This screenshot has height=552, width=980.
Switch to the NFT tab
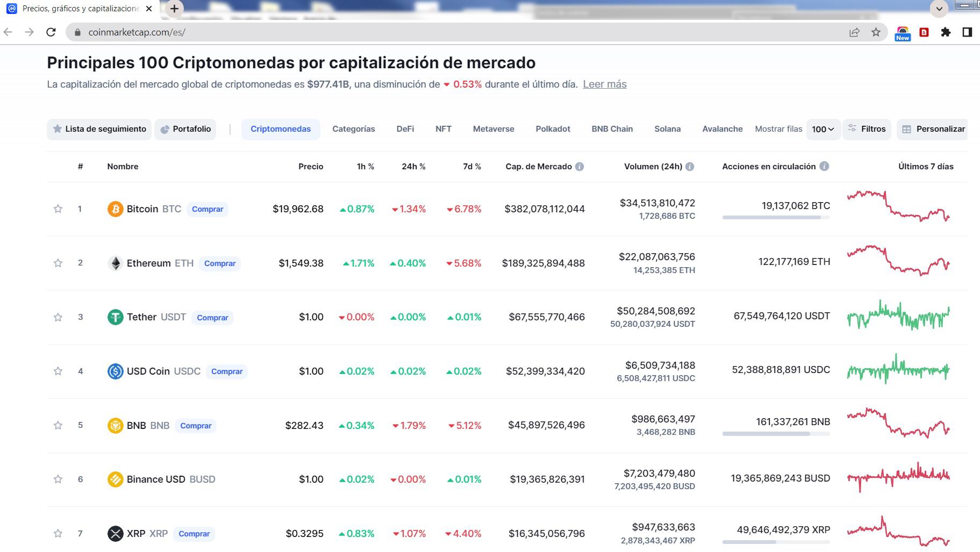pyautogui.click(x=443, y=130)
